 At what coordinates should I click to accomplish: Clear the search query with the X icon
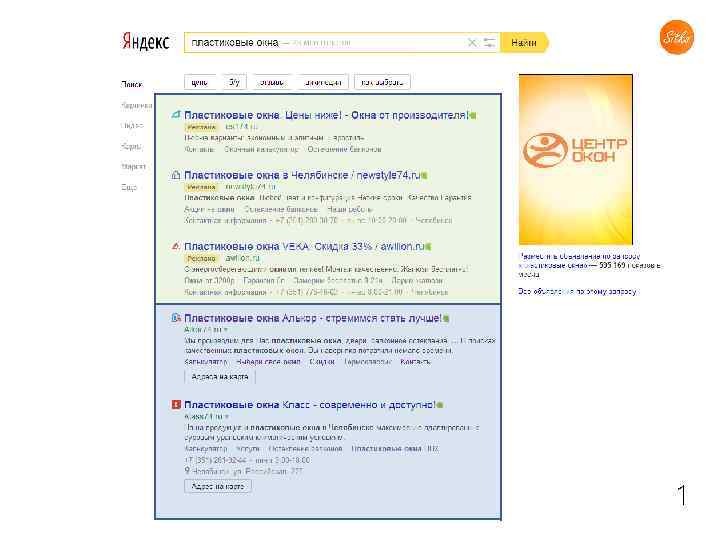(472, 43)
